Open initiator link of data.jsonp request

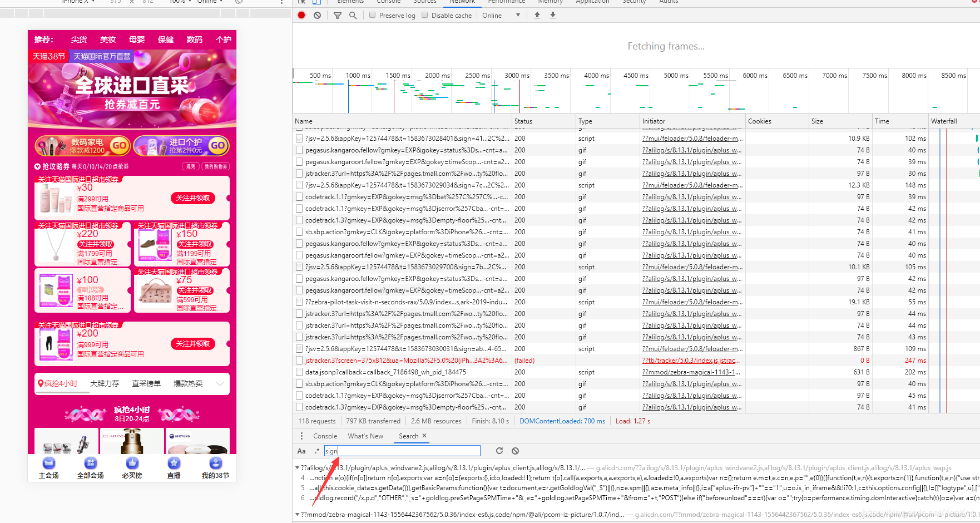point(691,372)
